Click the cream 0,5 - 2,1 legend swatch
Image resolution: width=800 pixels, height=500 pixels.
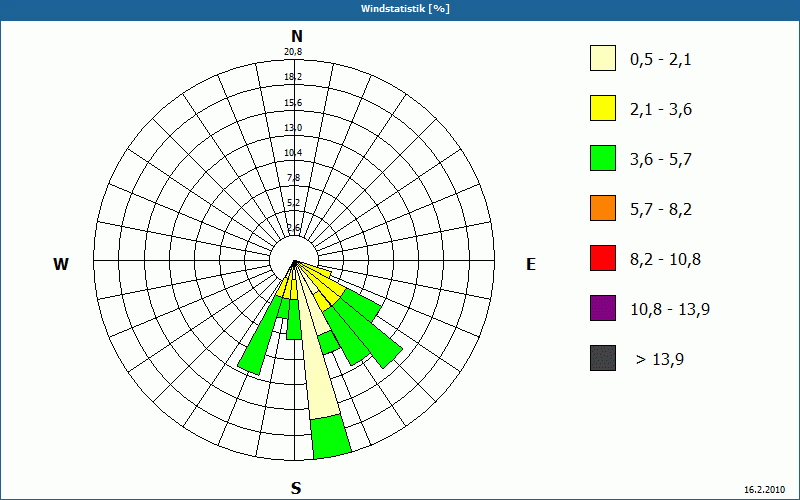pyautogui.click(x=603, y=58)
